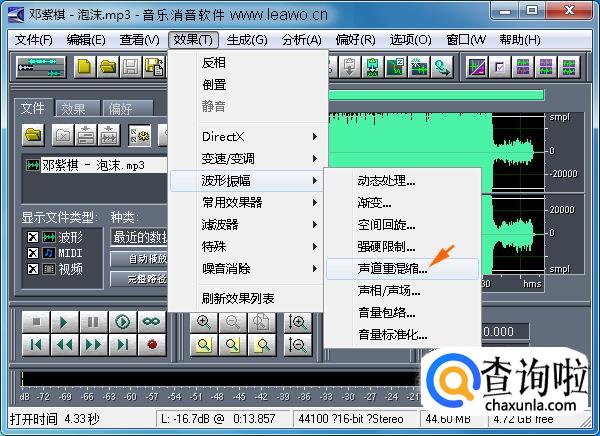Click the 44100 ?16-bit ?Stereo status

tap(354, 419)
